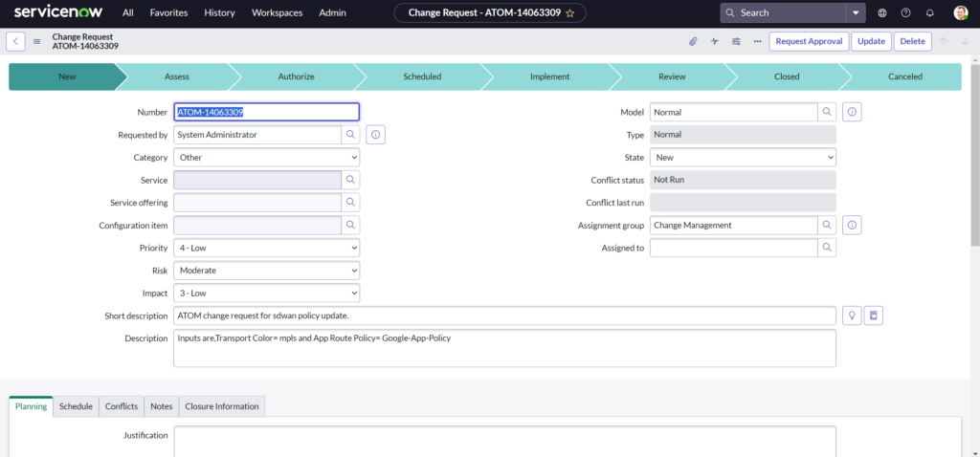The image size is (980, 457).
Task: Look up Requested by using magnifier
Action: pyautogui.click(x=350, y=134)
